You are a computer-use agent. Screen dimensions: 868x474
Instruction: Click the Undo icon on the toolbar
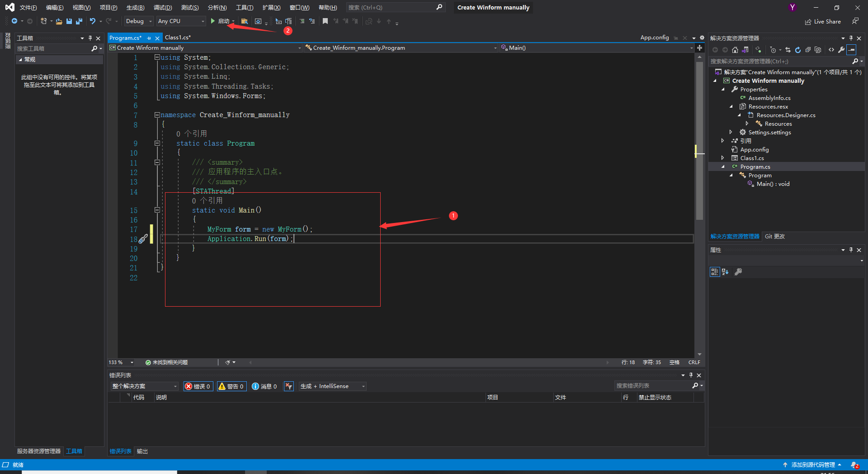(92, 21)
